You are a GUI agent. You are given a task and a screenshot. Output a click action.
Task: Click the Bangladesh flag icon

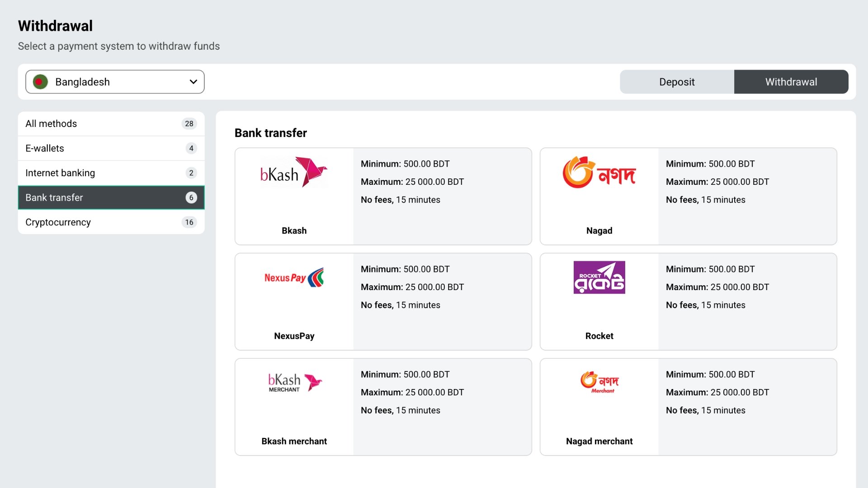click(x=40, y=82)
